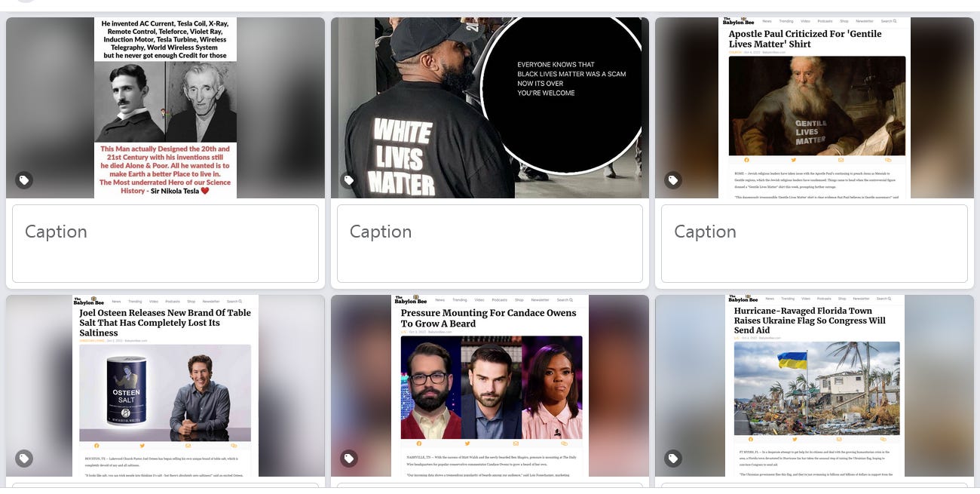Viewport: 980px width, 494px height.
Task: Click the tag icon on the Candace Owens beard image
Action: pyautogui.click(x=349, y=459)
